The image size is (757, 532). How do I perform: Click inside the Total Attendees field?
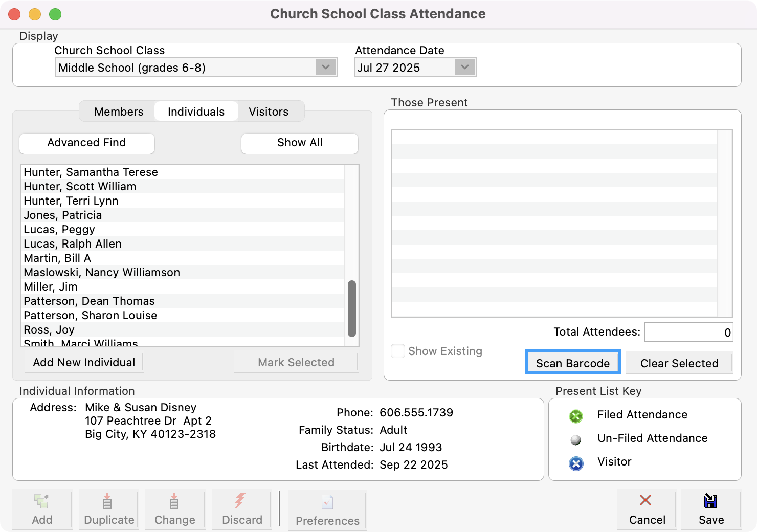point(688,331)
